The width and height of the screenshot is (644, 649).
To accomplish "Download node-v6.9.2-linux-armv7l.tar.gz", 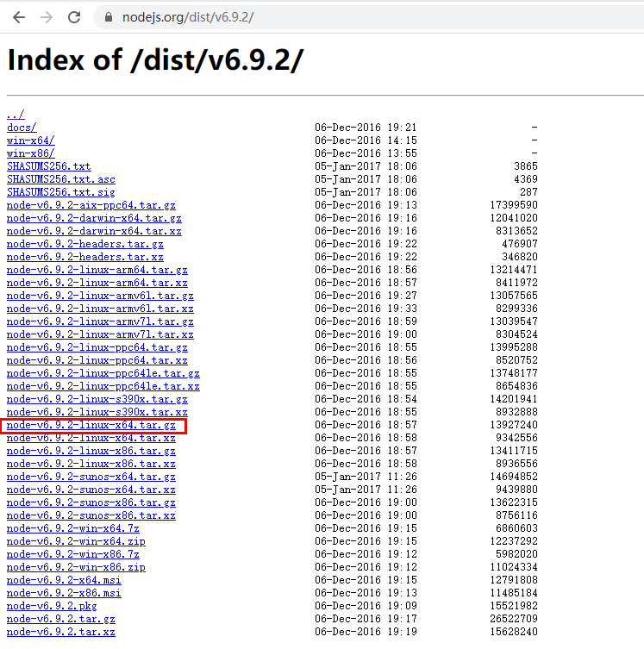I will tap(100, 321).
